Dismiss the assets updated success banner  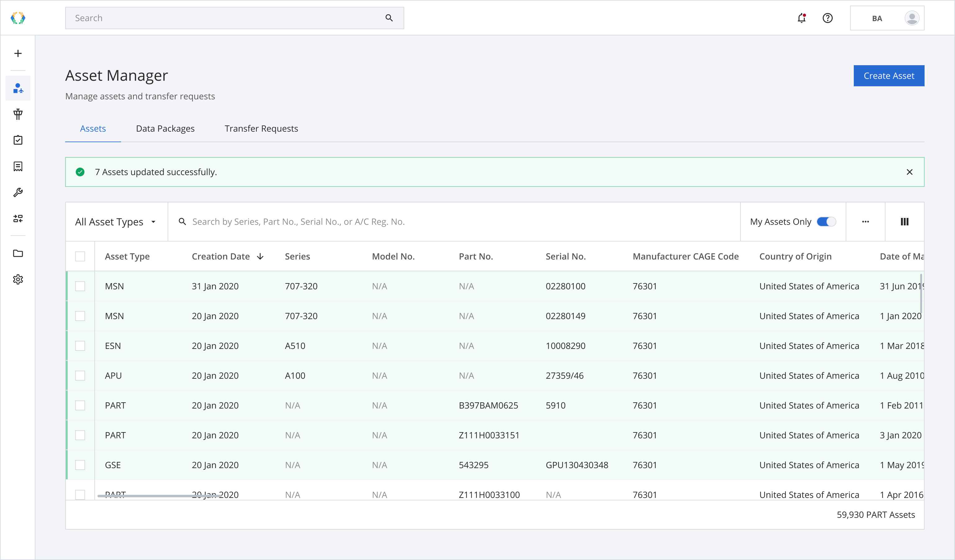[910, 172]
